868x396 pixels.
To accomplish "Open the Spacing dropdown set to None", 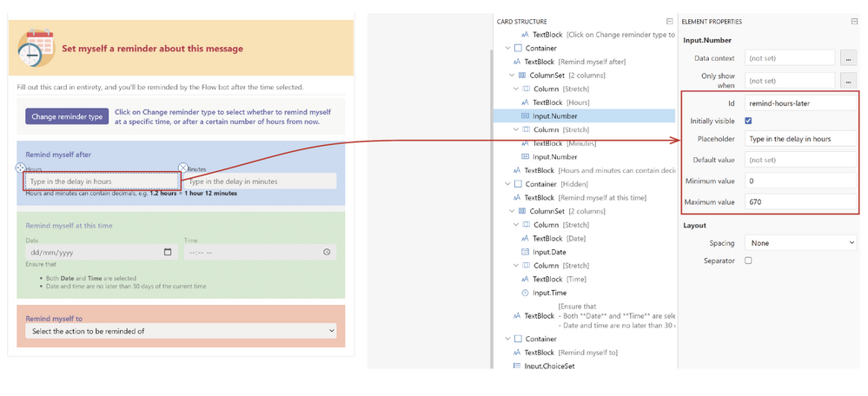I will tap(800, 243).
